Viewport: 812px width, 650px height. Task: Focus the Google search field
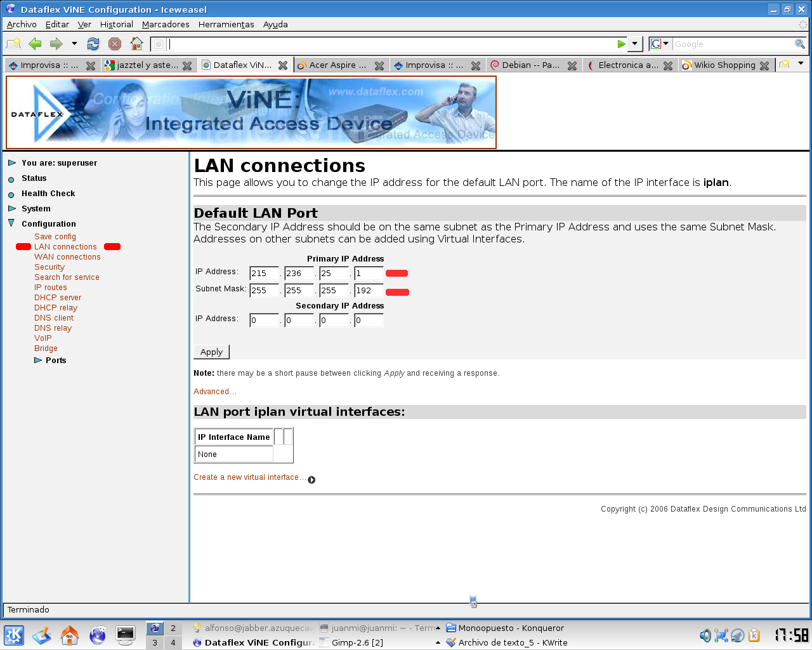tap(733, 44)
